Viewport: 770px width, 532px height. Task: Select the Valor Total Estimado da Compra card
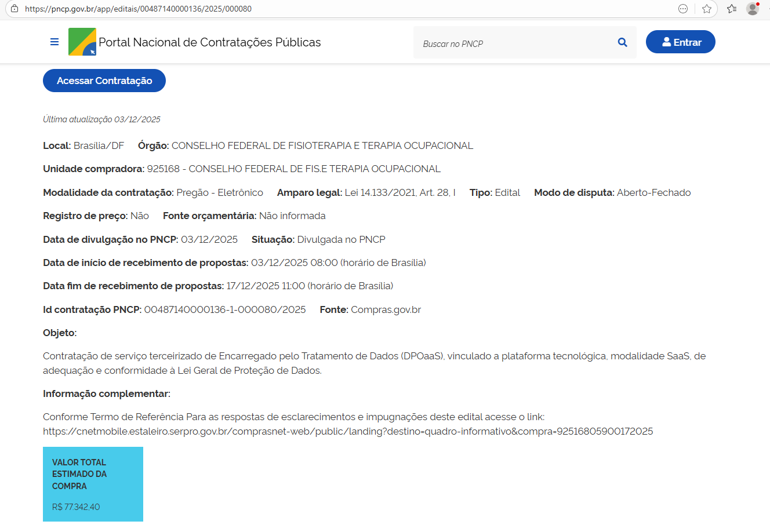click(93, 483)
